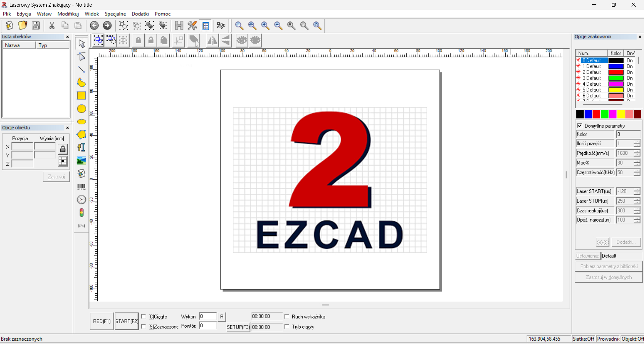
Task: Insert a bitmap image file
Action: [x=82, y=161]
